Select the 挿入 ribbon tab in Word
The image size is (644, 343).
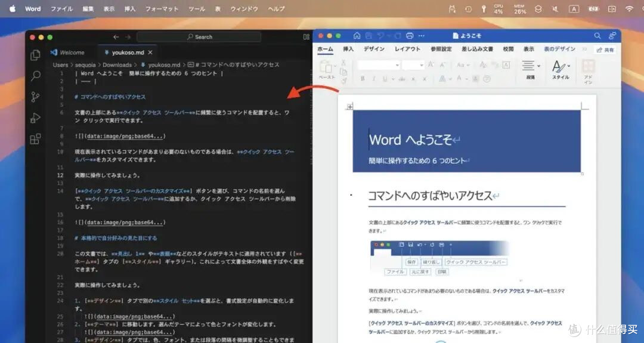[x=348, y=49]
